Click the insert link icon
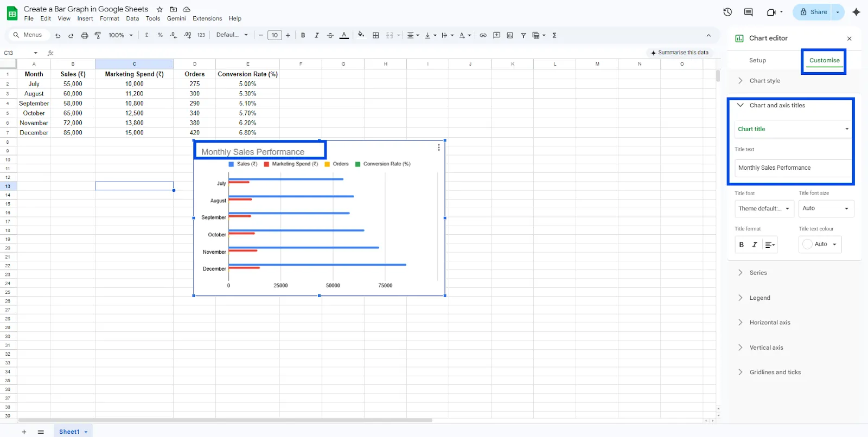 (x=483, y=35)
